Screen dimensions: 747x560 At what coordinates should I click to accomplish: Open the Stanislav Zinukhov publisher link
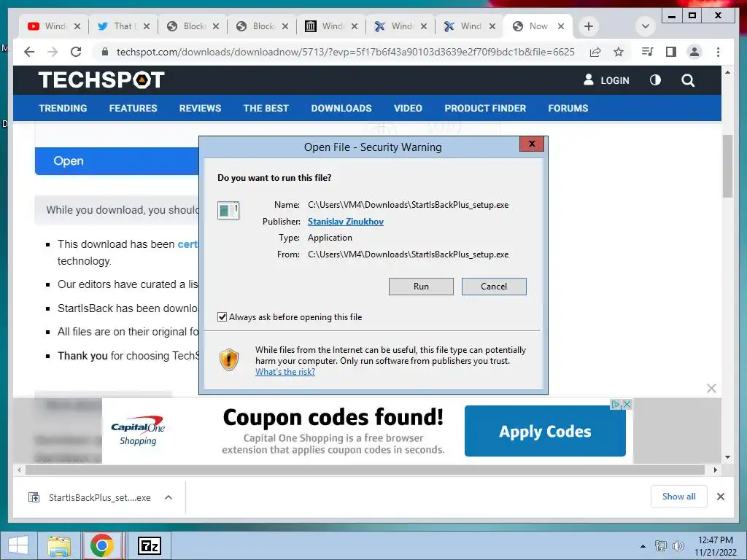click(345, 222)
